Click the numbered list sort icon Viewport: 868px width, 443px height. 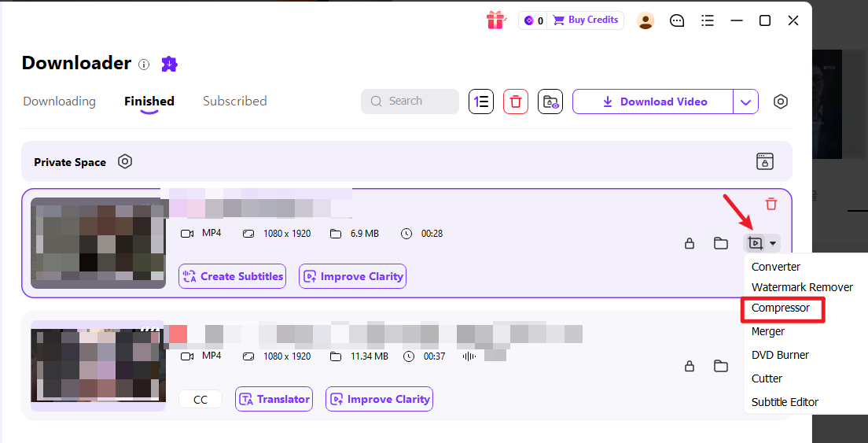pyautogui.click(x=481, y=102)
